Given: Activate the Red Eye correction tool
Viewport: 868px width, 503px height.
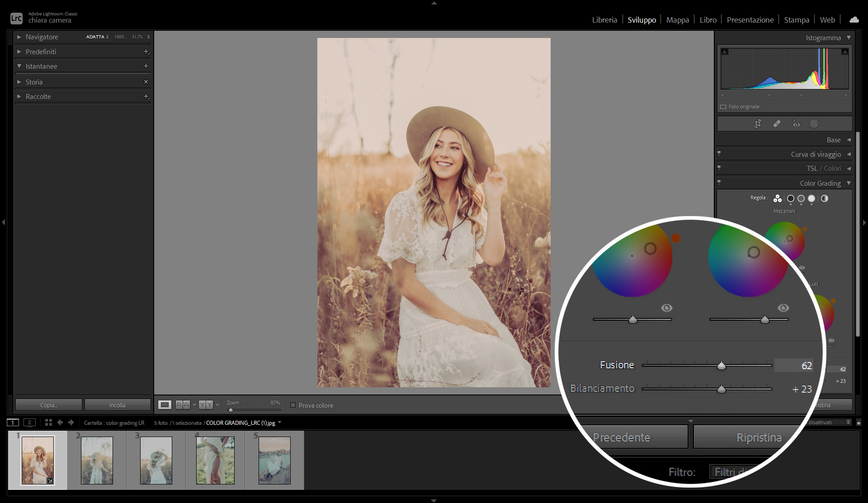Looking at the screenshot, I should click(796, 124).
